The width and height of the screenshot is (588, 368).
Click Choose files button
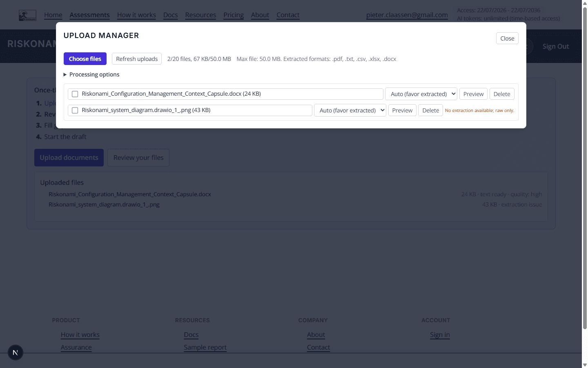pyautogui.click(x=85, y=59)
